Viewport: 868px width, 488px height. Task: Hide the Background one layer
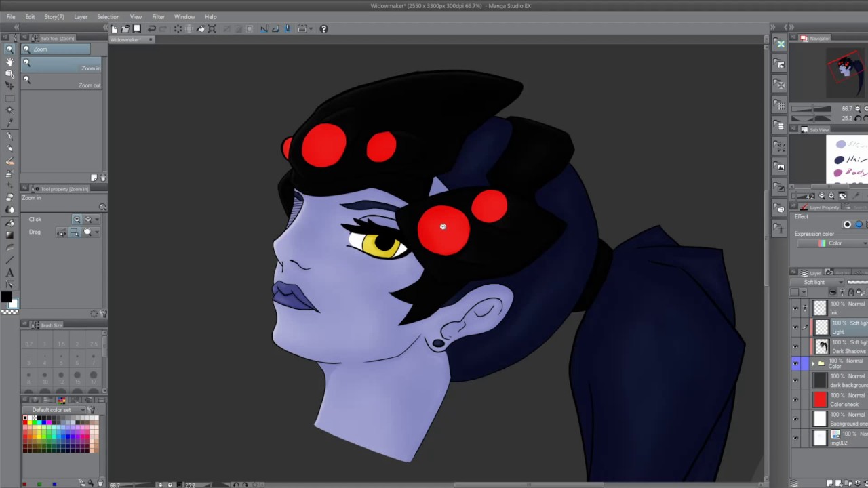[795, 419]
